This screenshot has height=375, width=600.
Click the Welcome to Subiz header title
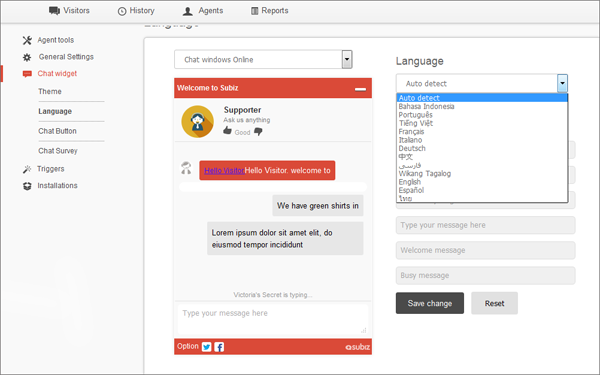[x=208, y=88]
